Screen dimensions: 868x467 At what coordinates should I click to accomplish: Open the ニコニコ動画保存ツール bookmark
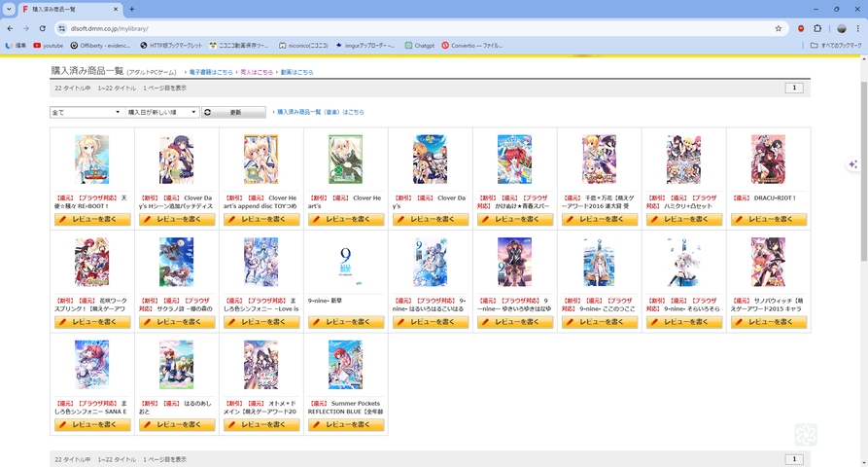[x=239, y=46]
